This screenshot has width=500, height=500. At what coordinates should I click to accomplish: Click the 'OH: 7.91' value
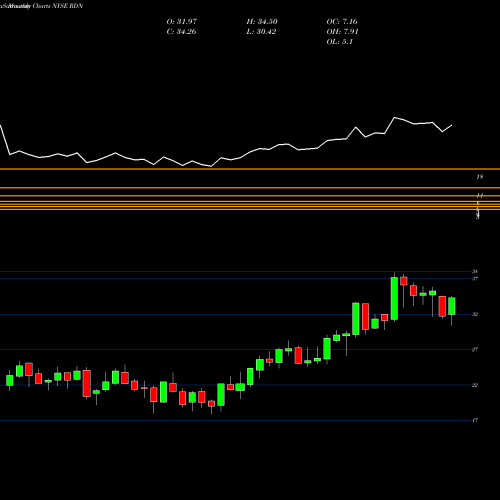(x=342, y=32)
